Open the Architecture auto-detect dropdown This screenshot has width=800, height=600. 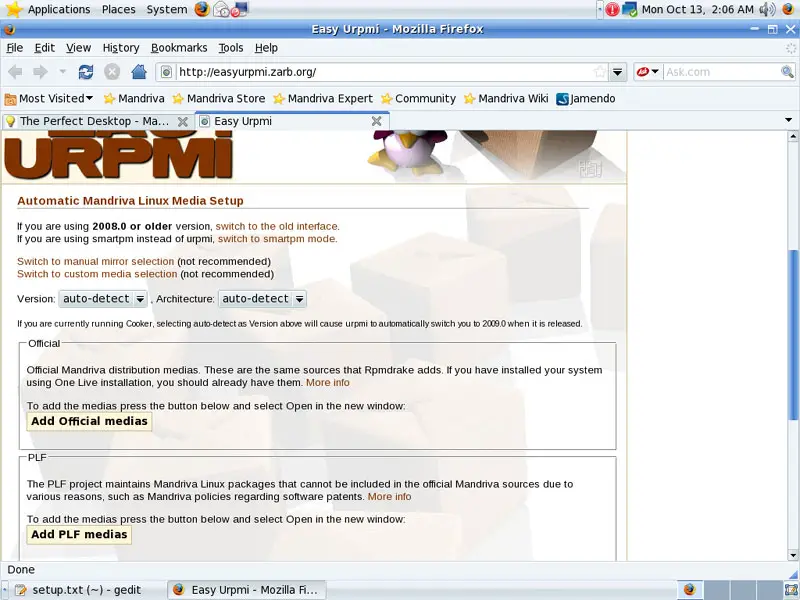point(262,298)
